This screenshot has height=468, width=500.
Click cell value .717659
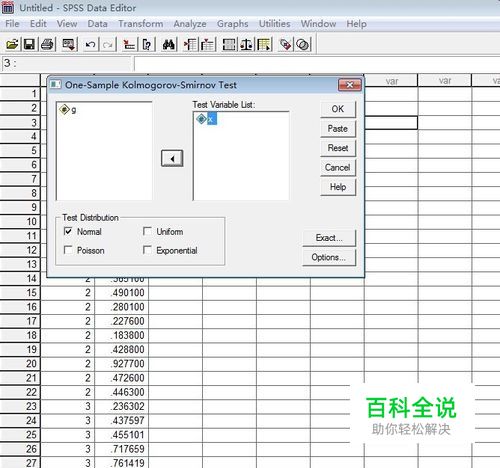click(122, 449)
